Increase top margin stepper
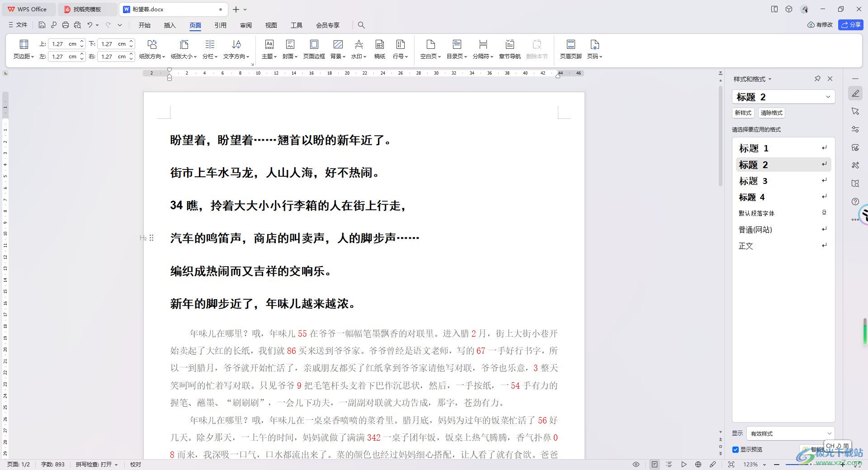This screenshot has width=868, height=470. (x=82, y=42)
